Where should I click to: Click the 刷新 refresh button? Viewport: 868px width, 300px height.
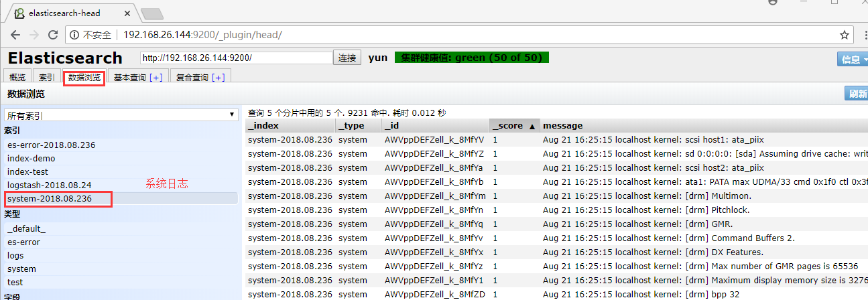pyautogui.click(x=857, y=94)
